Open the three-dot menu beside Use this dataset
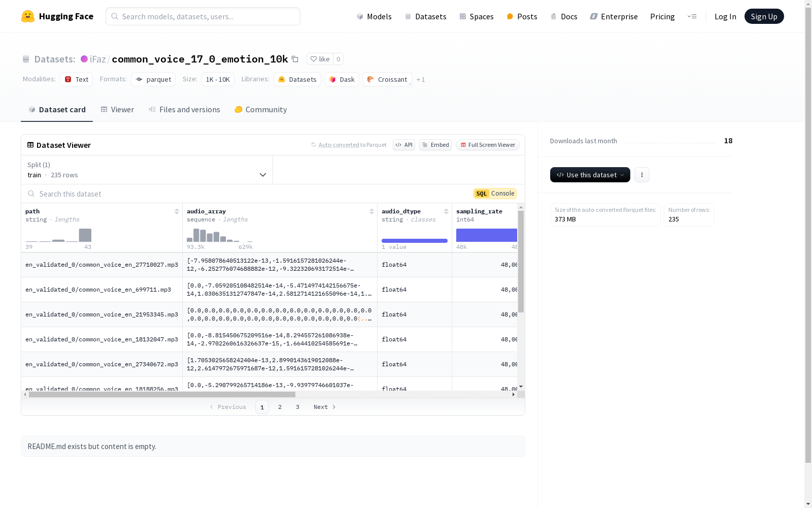Viewport: 812px width, 508px height. pyautogui.click(x=642, y=175)
